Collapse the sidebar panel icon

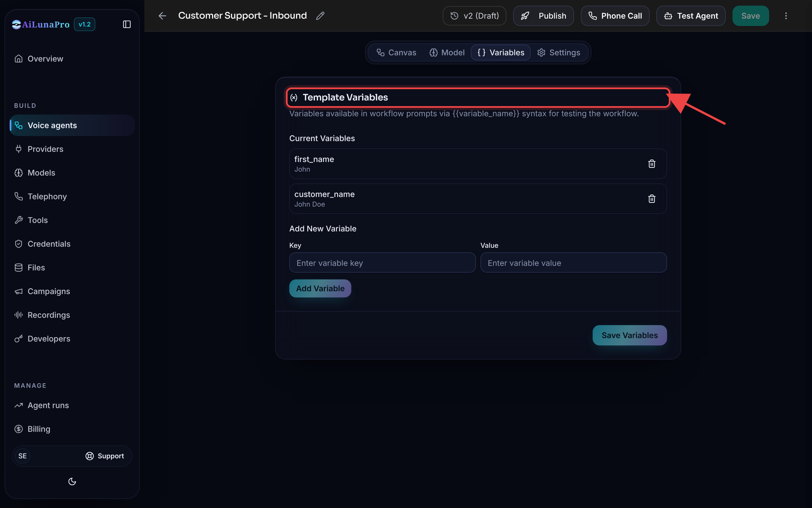[127, 24]
